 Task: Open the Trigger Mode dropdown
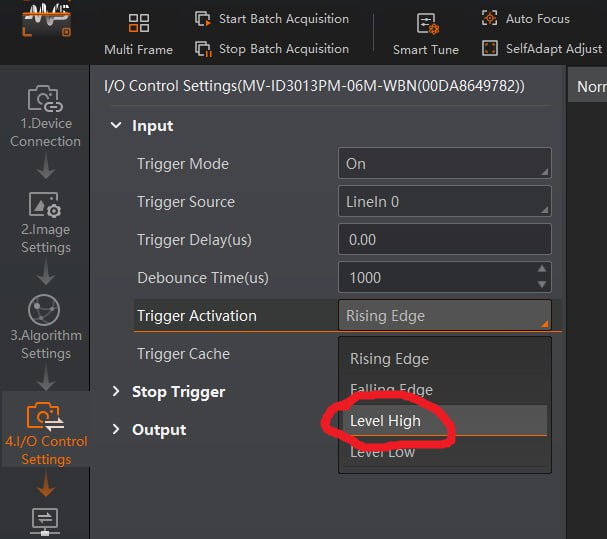(444, 164)
